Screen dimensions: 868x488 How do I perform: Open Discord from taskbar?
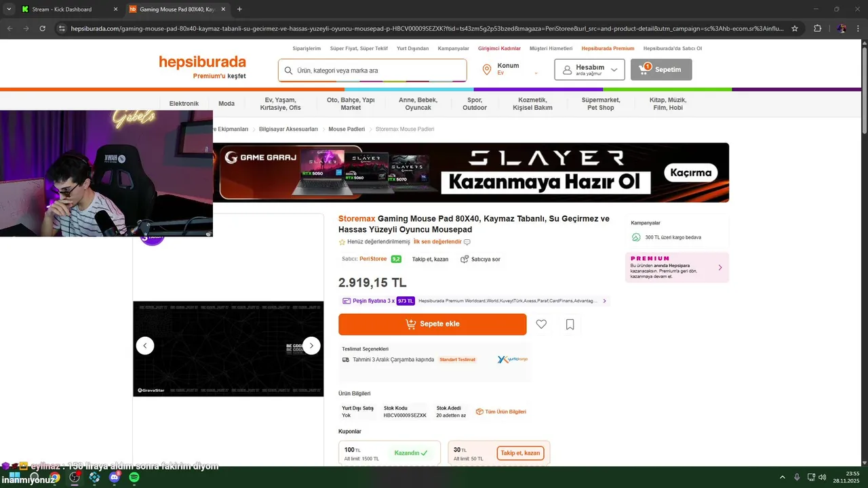click(114, 477)
